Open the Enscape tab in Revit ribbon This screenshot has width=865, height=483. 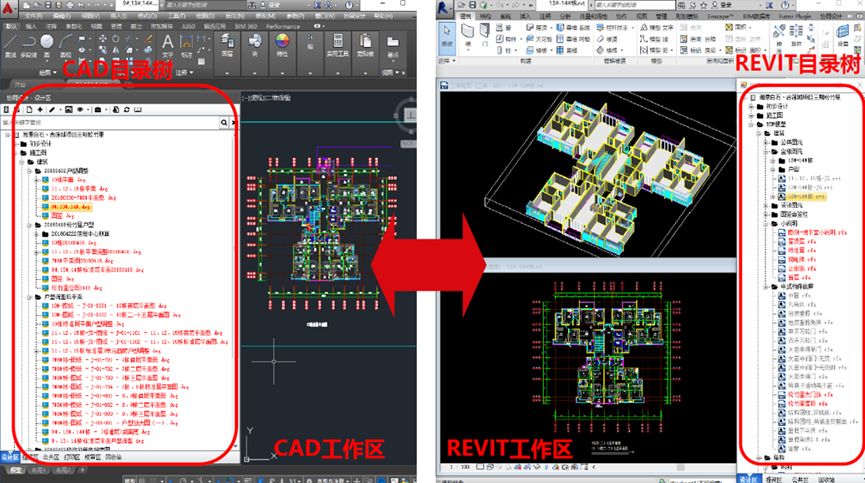point(719,17)
